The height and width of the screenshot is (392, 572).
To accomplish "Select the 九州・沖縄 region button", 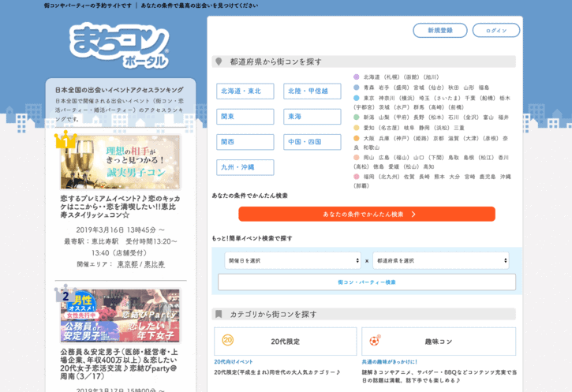I will click(245, 167).
